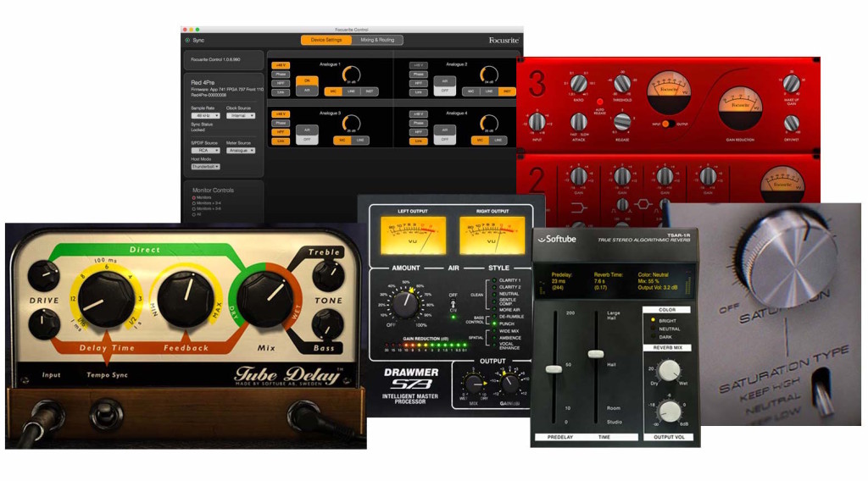Screen dimensions: 868x481
Task: Select MIC input on Analogue 1
Action: pyautogui.click(x=333, y=91)
